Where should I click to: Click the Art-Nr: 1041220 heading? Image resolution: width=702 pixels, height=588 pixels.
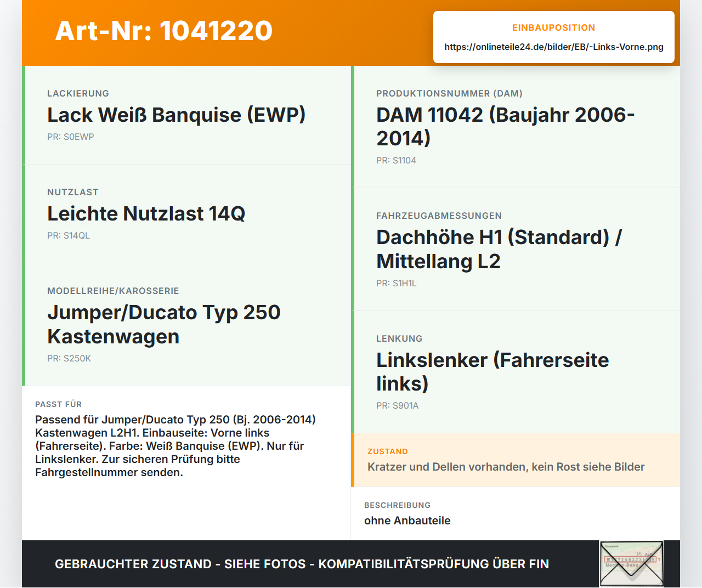coord(163,31)
